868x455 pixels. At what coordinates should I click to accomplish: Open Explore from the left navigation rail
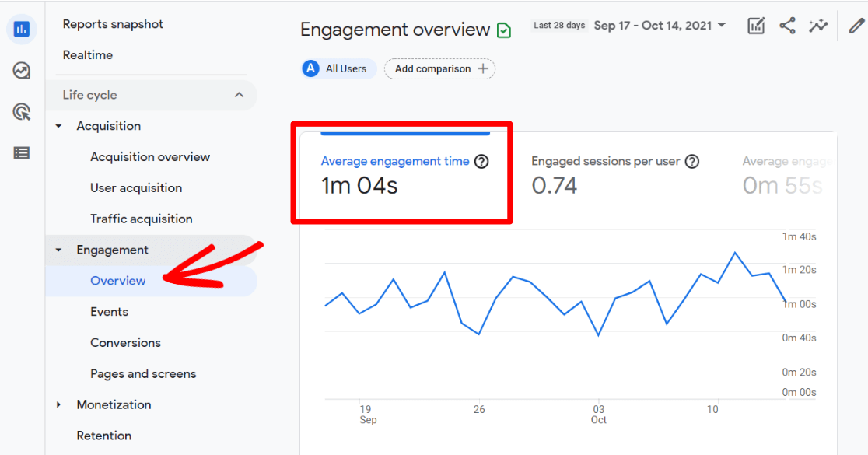pyautogui.click(x=21, y=70)
